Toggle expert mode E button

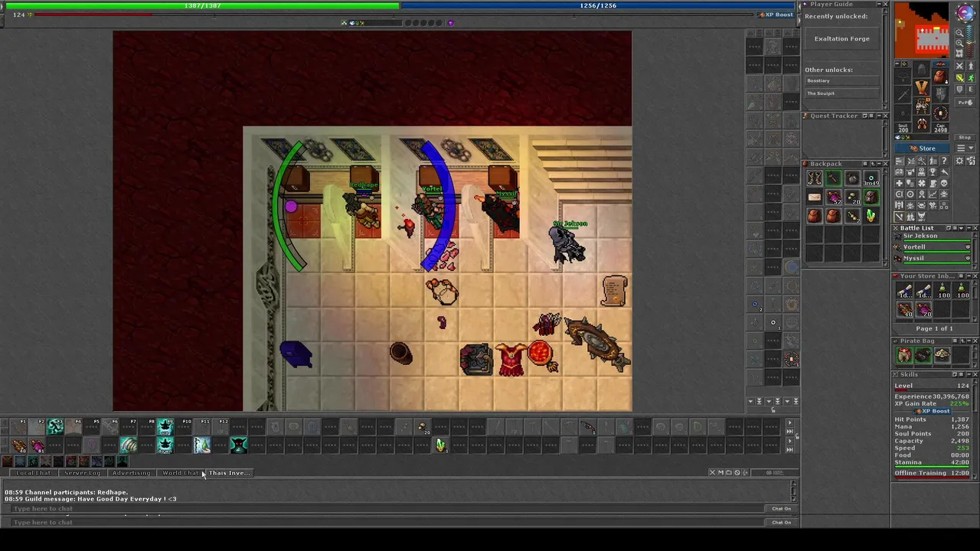971,90
